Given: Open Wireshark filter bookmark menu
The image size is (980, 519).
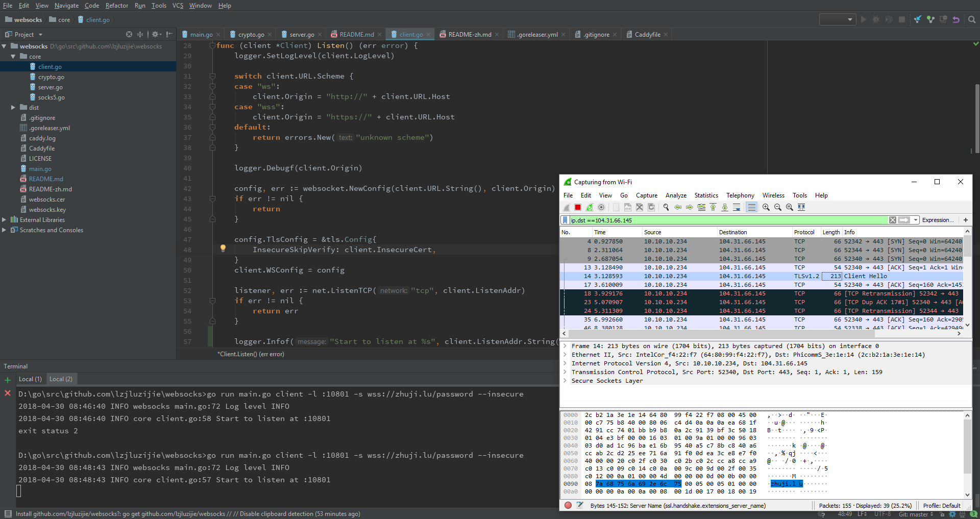Looking at the screenshot, I should pos(565,220).
